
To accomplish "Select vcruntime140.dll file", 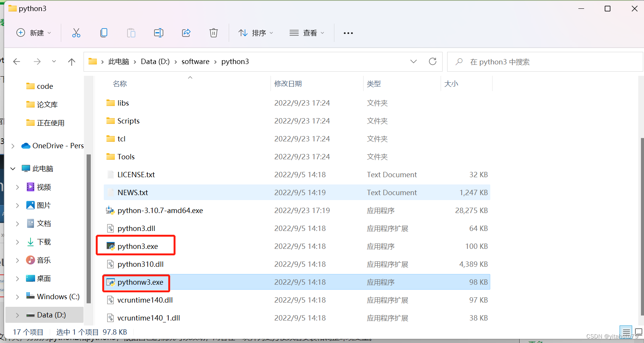I will [x=297, y=300].
